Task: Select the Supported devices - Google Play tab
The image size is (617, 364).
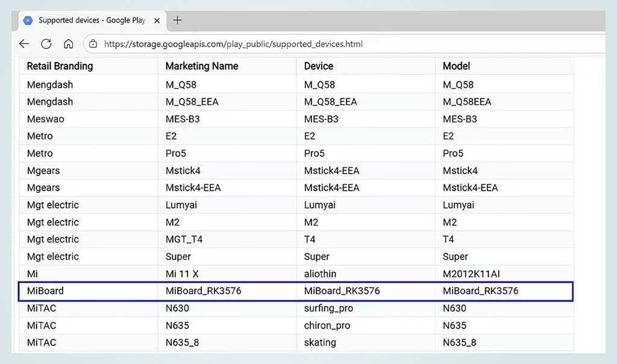Action: 92,20
